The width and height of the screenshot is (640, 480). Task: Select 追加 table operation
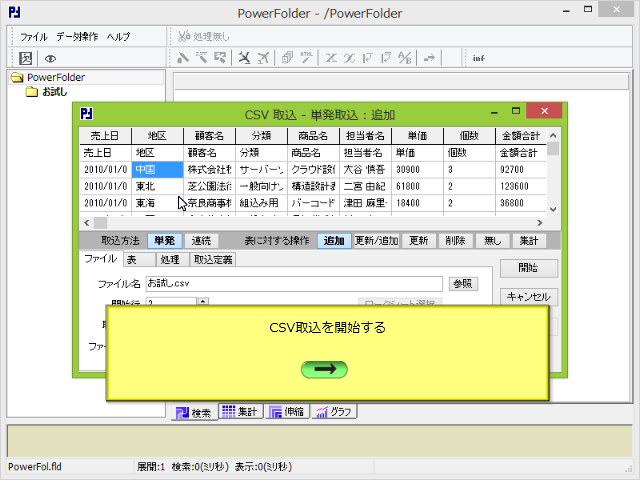pos(334,241)
